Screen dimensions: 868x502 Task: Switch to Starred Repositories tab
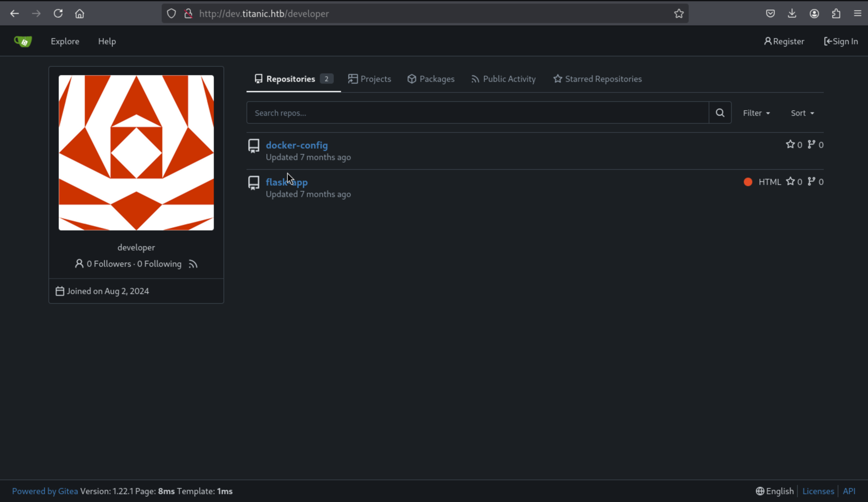coord(597,79)
